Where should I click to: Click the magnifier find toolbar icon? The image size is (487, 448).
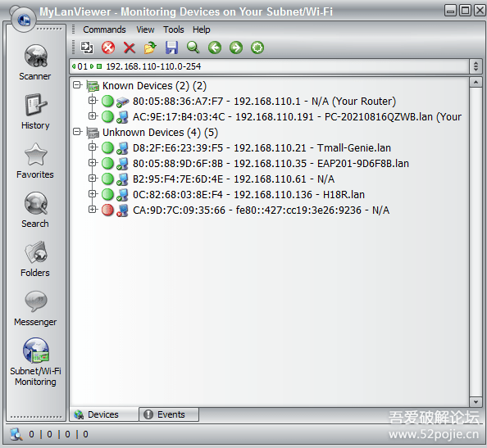[193, 48]
